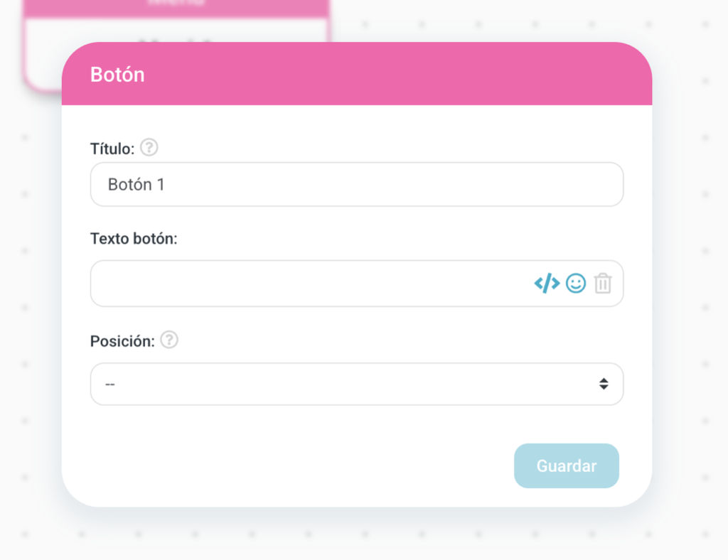Click the "Posición:" label
728x560 pixels.
point(122,341)
